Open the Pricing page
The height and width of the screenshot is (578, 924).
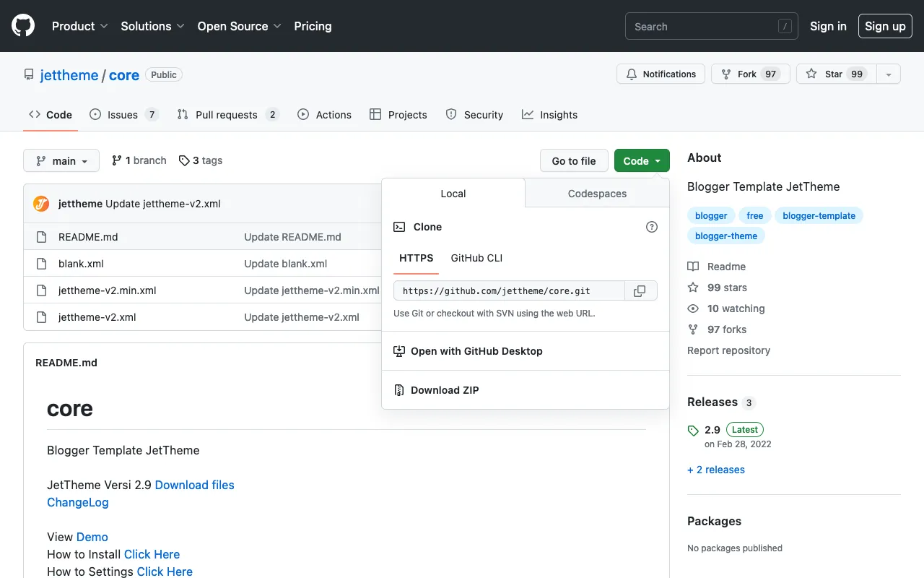pyautogui.click(x=313, y=26)
